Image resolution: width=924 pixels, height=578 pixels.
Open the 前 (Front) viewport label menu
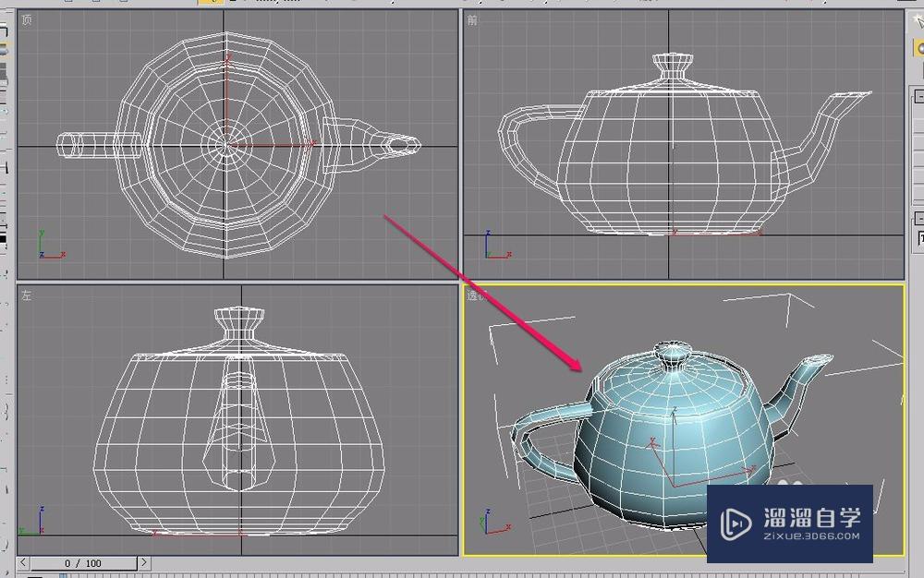[x=472, y=20]
